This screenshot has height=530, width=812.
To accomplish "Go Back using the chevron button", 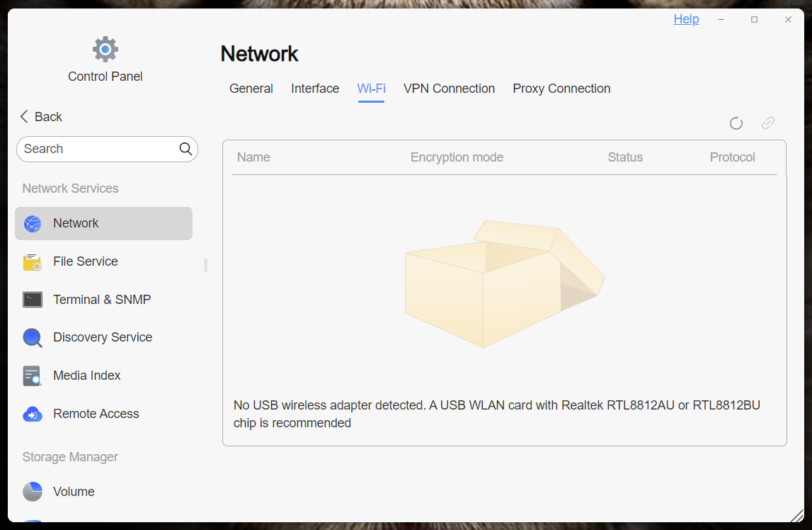I will pos(41,117).
